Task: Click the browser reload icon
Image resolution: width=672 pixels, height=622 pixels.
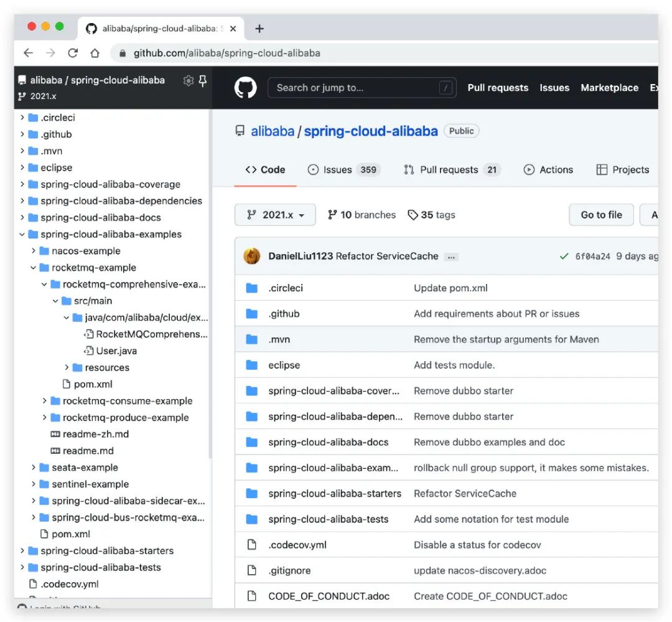Action: 73,53
